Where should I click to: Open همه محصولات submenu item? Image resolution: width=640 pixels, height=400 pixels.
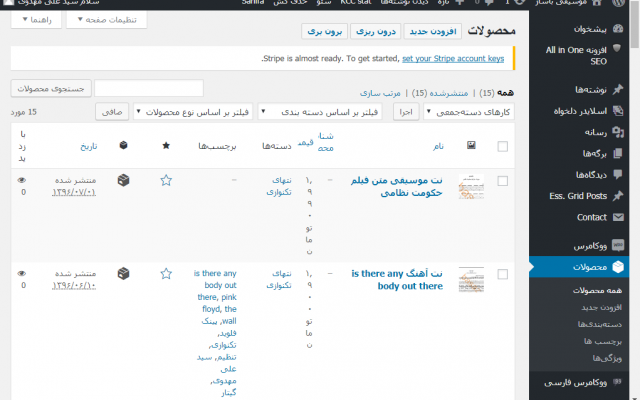pyautogui.click(x=597, y=290)
